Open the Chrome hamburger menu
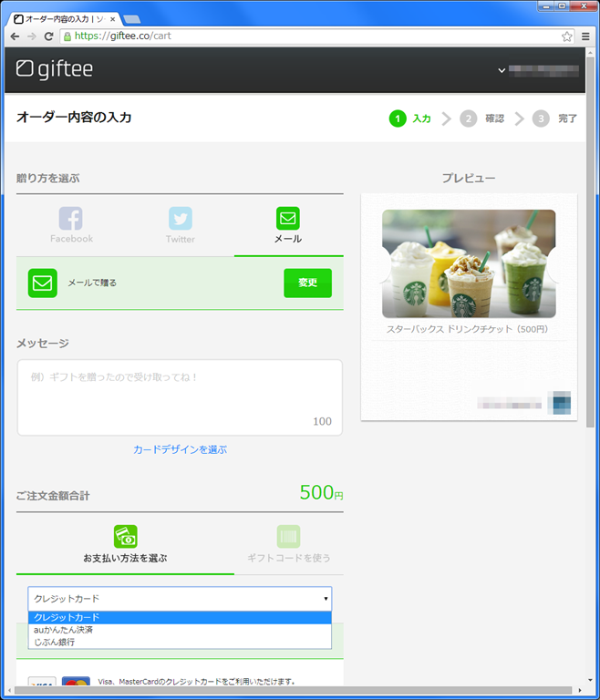The image size is (600, 700). (585, 36)
